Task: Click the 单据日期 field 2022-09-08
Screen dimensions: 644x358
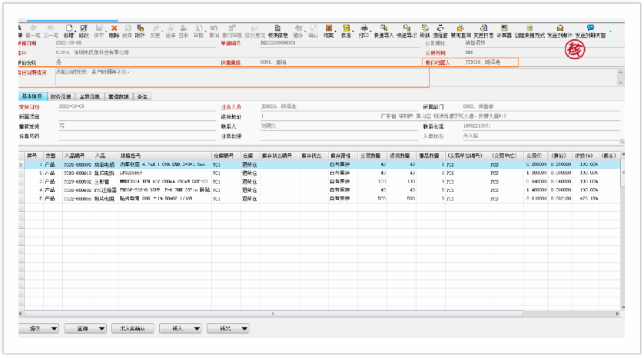Action: 135,43
